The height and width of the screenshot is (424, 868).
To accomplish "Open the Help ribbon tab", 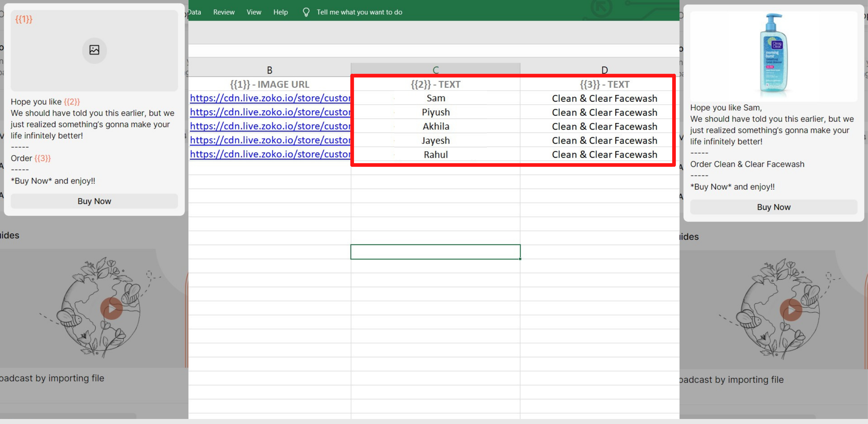I will point(280,12).
